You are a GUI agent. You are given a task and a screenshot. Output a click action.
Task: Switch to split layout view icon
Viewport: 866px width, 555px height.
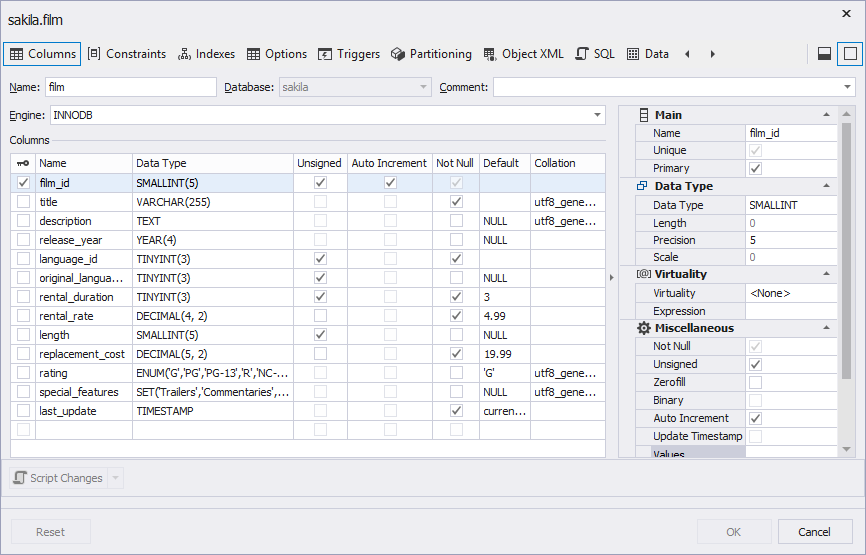(x=825, y=54)
